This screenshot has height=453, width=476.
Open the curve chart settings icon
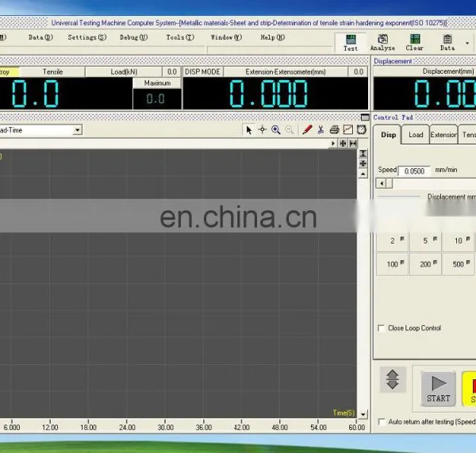click(x=348, y=130)
